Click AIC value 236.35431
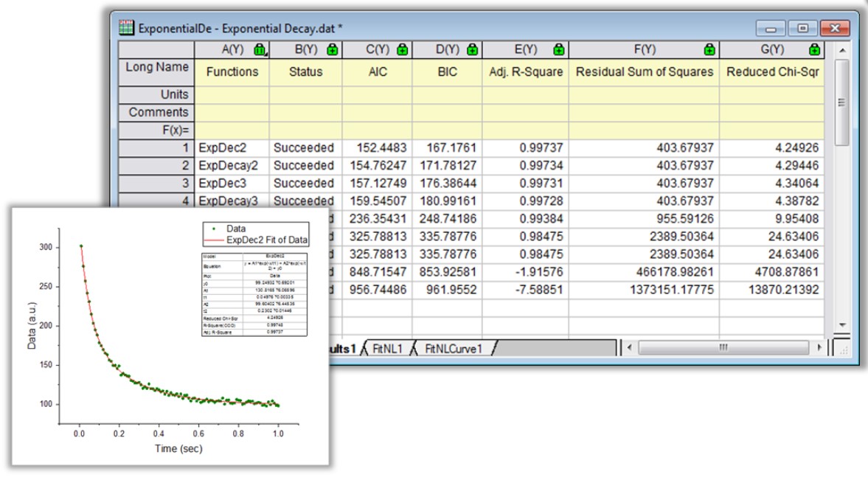The image size is (868, 477). [x=378, y=218]
